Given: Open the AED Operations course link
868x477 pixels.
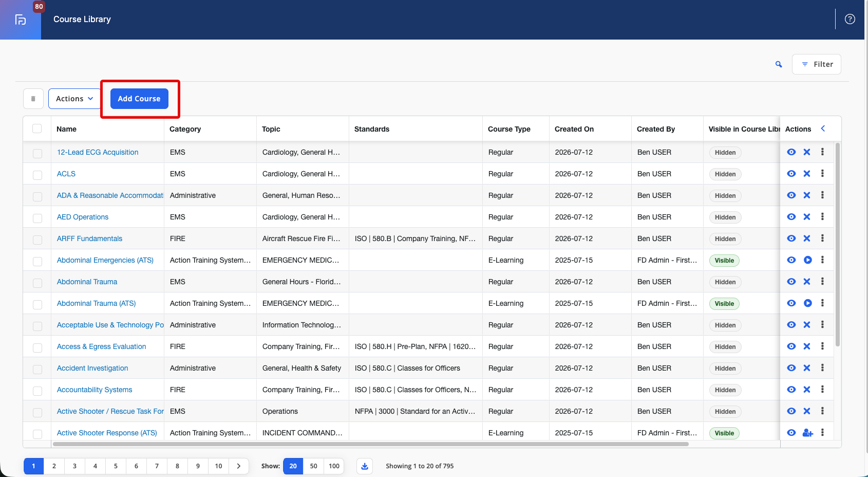Looking at the screenshot, I should click(x=83, y=217).
